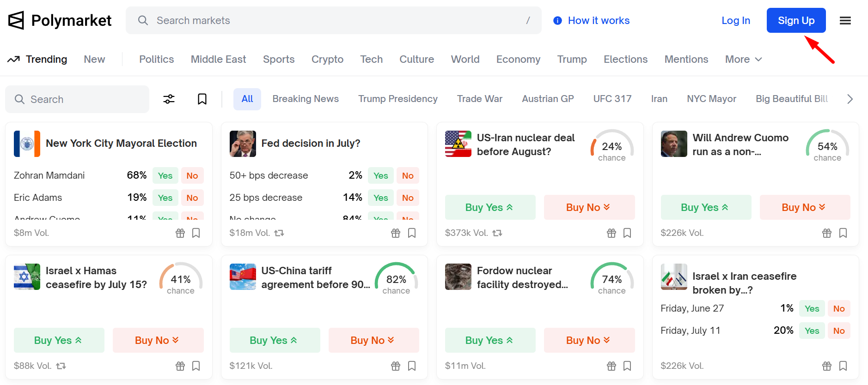Click the gift icon on Israel x Hamas ceasefire card
This screenshot has height=385, width=868.
180,366
